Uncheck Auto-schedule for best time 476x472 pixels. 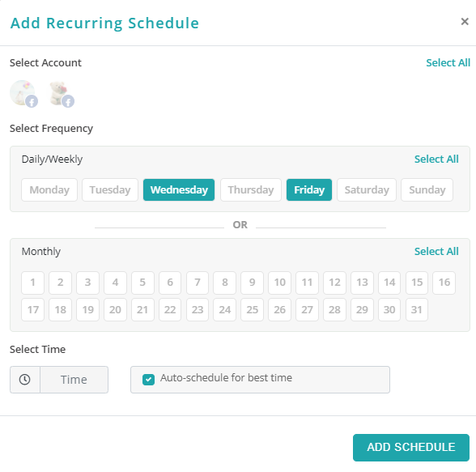tap(148, 380)
